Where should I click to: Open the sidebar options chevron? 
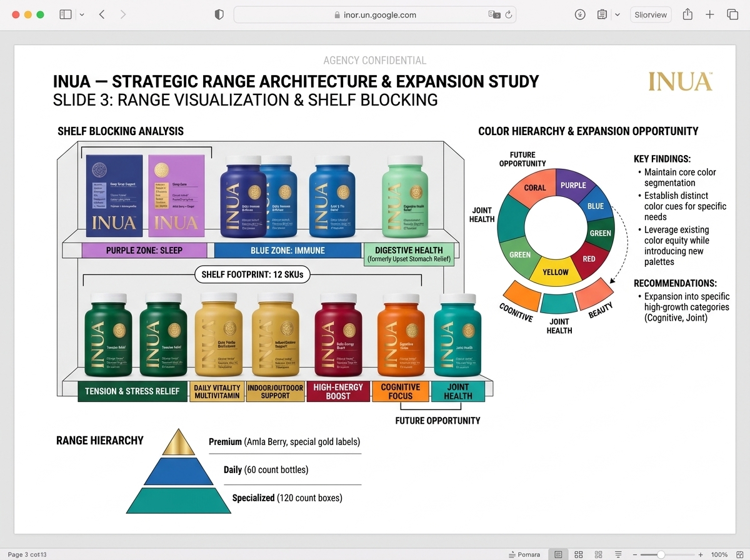point(82,14)
